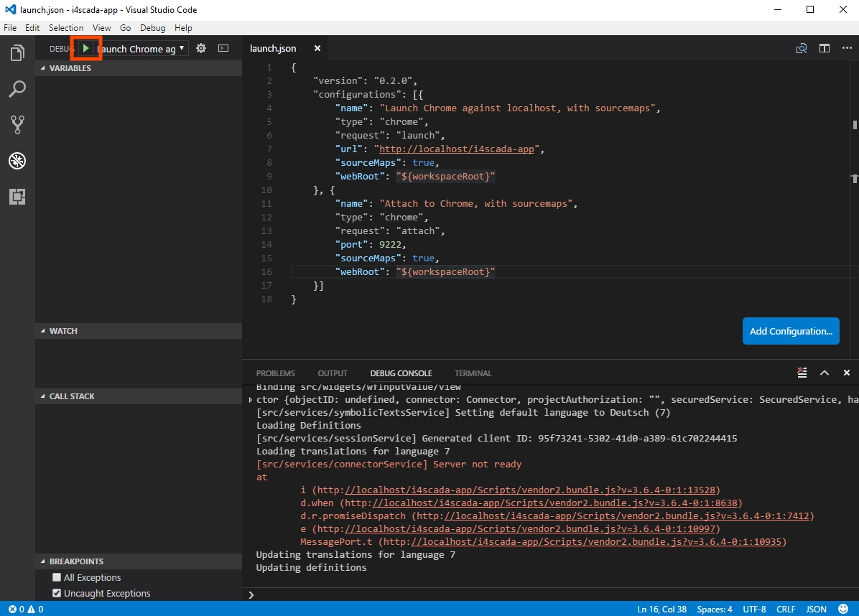Click the "port": 9222 line in editor
The image size is (859, 616).
point(371,245)
